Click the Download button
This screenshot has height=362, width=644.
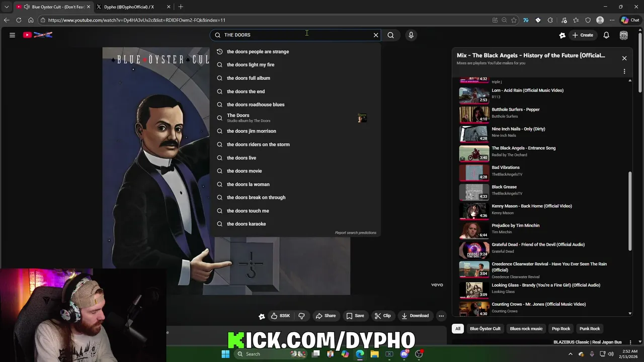coord(415,316)
